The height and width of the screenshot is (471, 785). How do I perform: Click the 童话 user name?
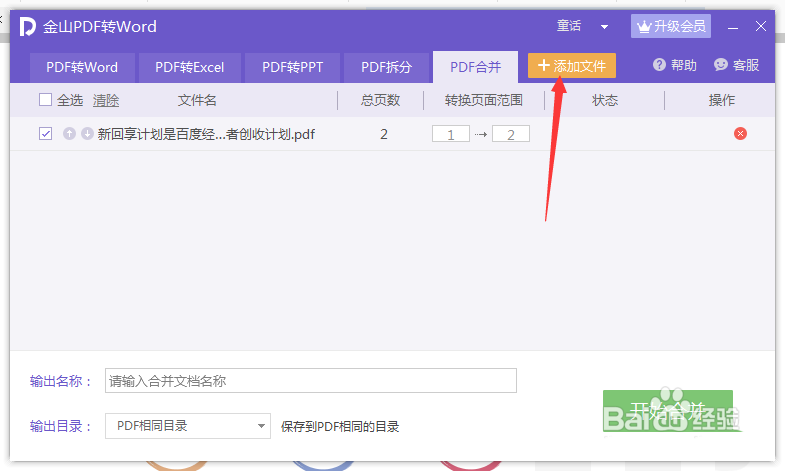point(569,26)
